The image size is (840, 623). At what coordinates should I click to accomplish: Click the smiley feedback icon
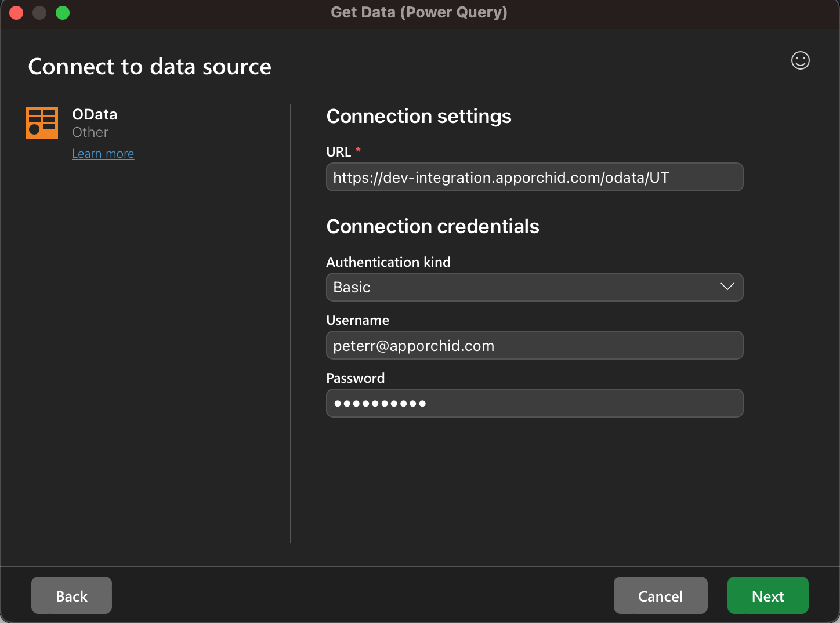(x=800, y=60)
